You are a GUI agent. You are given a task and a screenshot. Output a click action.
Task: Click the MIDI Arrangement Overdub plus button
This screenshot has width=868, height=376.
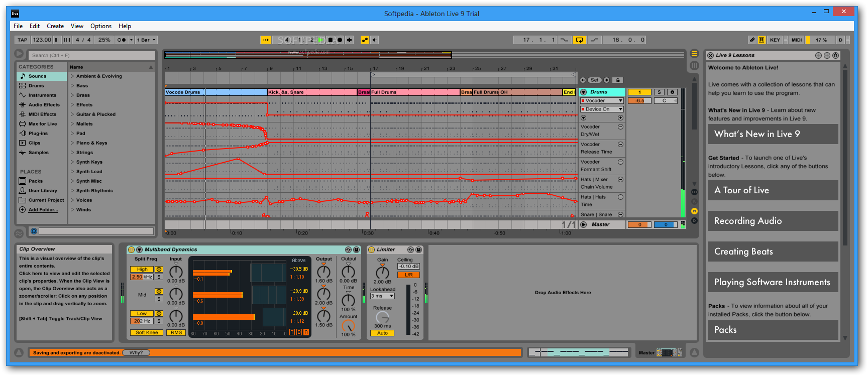pyautogui.click(x=350, y=40)
